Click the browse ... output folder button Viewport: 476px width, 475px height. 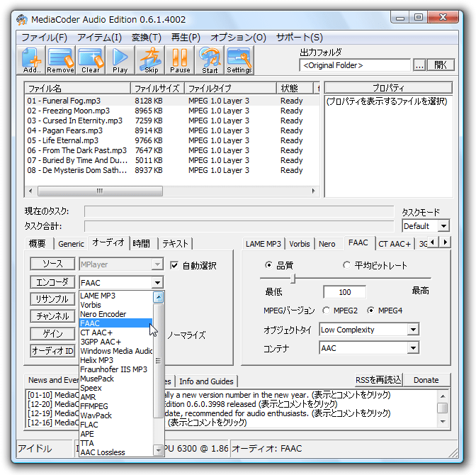[x=419, y=65]
